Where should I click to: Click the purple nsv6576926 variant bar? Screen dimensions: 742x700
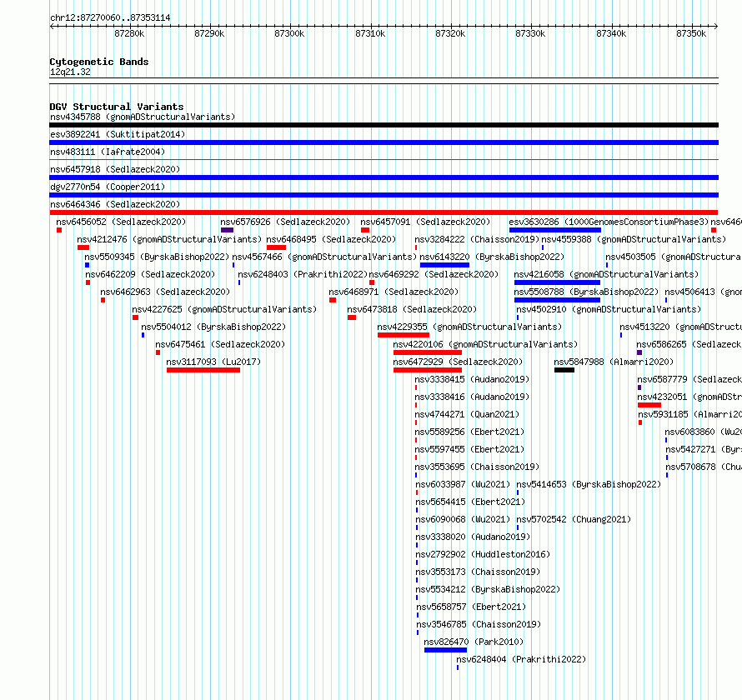(227, 230)
